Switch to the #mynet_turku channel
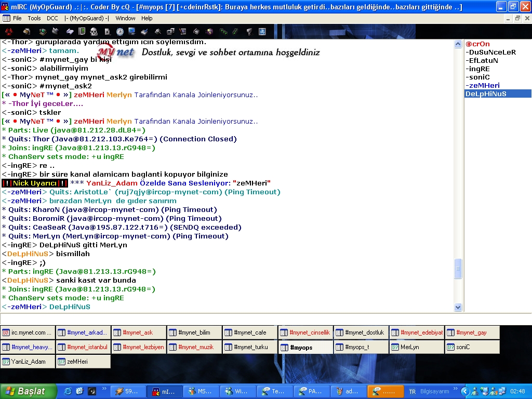532x399 pixels. point(250,347)
